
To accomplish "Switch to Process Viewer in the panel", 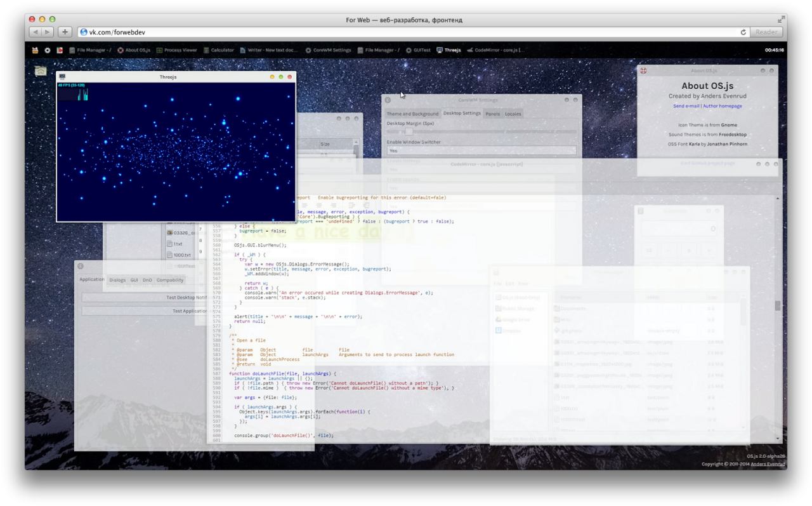I will (178, 50).
